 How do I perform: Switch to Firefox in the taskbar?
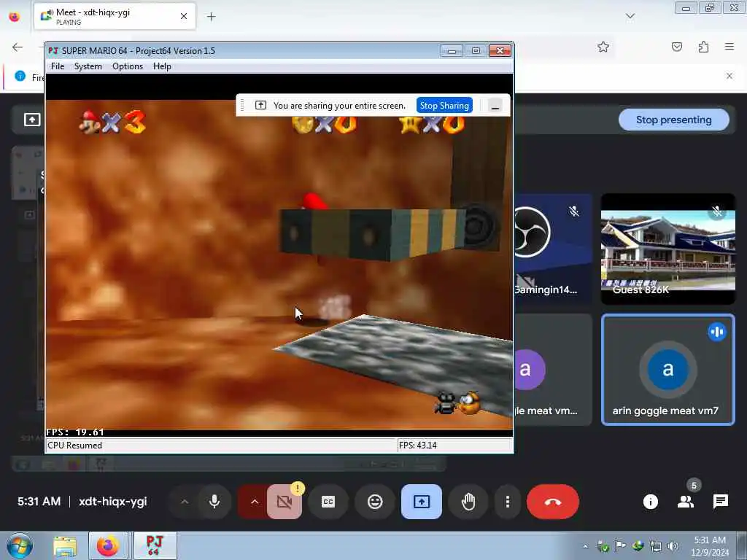click(109, 546)
